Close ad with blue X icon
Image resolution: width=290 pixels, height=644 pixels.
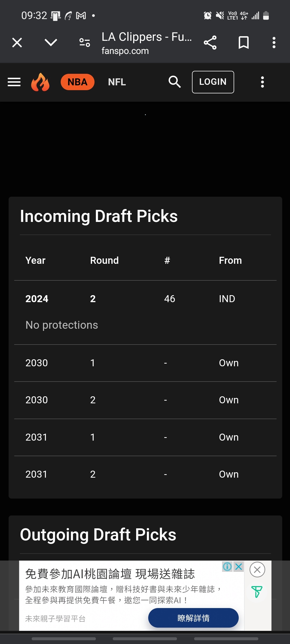pyautogui.click(x=239, y=567)
